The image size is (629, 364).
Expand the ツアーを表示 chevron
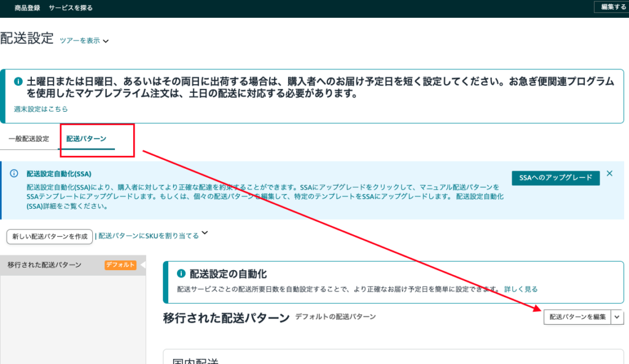[x=106, y=41]
